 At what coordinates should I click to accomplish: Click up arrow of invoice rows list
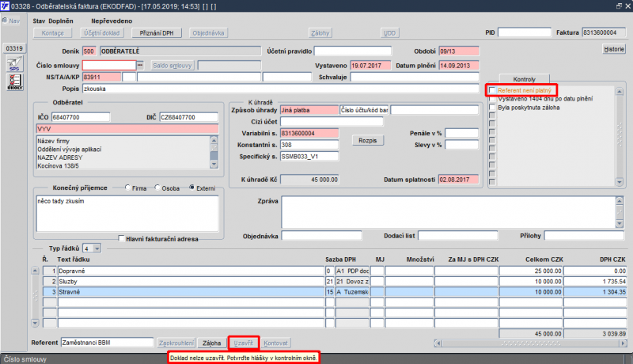[x=35, y=271]
